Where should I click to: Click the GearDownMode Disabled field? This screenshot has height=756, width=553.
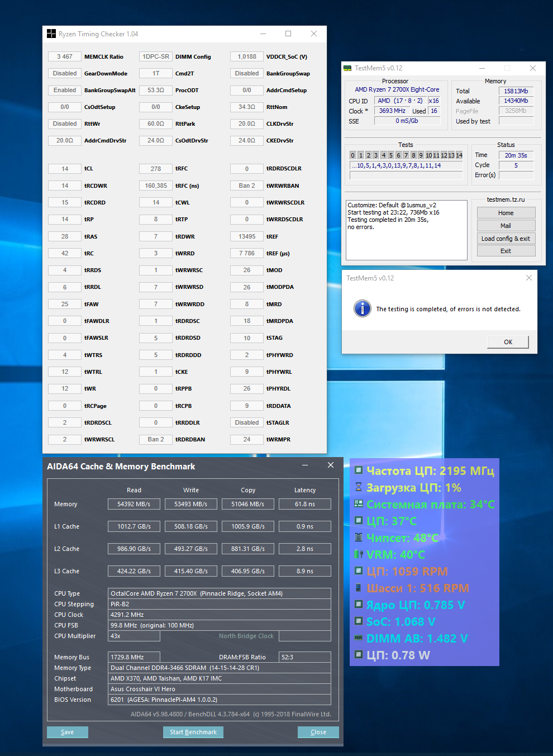click(65, 73)
